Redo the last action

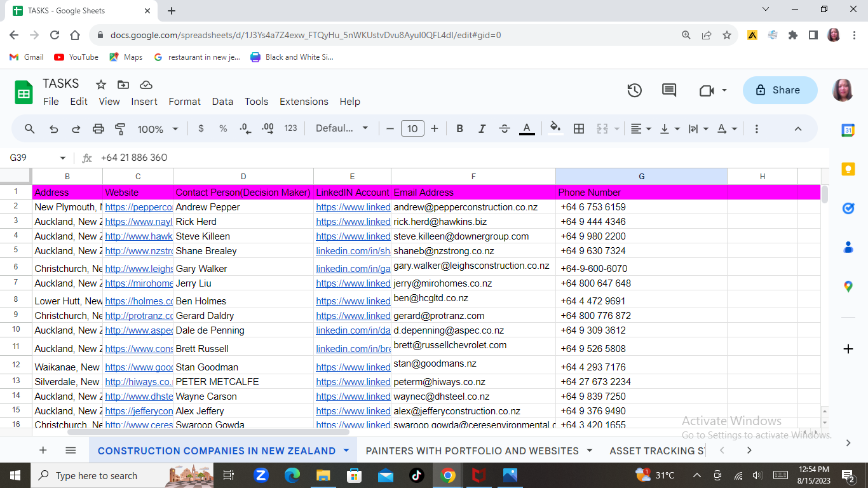[76, 128]
